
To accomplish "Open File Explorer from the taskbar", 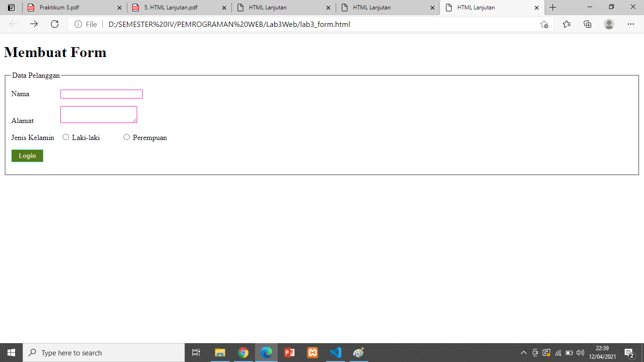I will (x=220, y=353).
